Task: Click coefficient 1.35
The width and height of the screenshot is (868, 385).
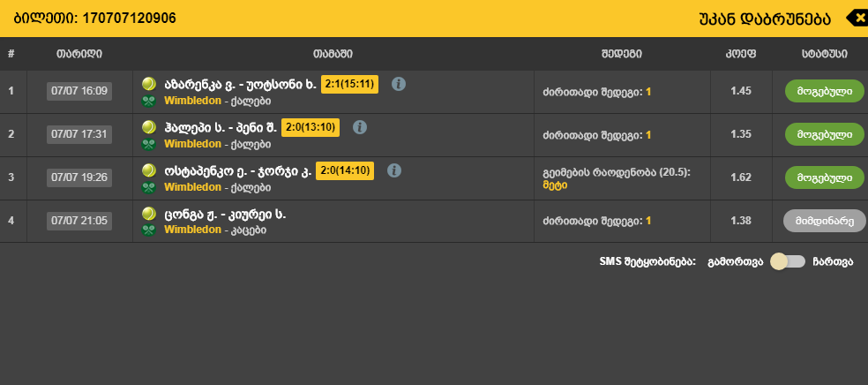Action: (x=741, y=134)
